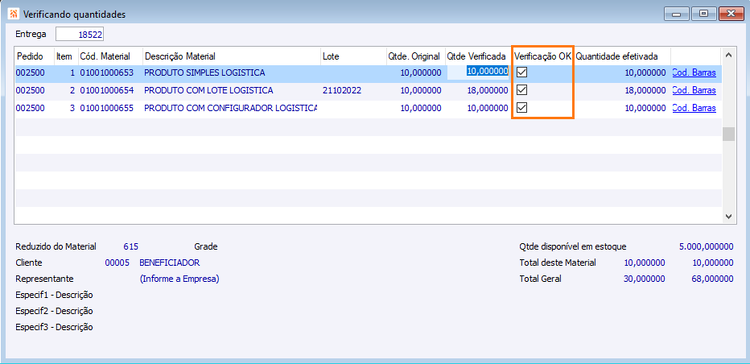750x364 pixels.
Task: Toggle Verificação OK checkbox for item 3
Action: point(522,109)
